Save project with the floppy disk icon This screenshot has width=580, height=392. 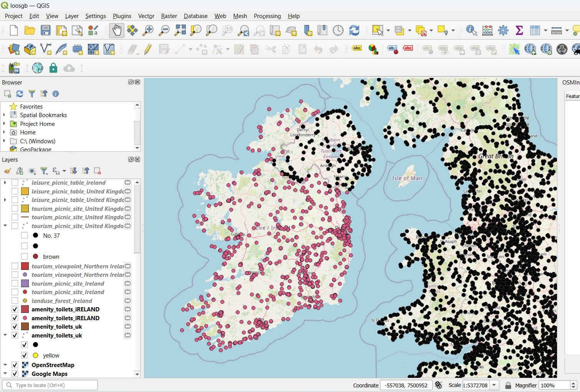[x=46, y=30]
